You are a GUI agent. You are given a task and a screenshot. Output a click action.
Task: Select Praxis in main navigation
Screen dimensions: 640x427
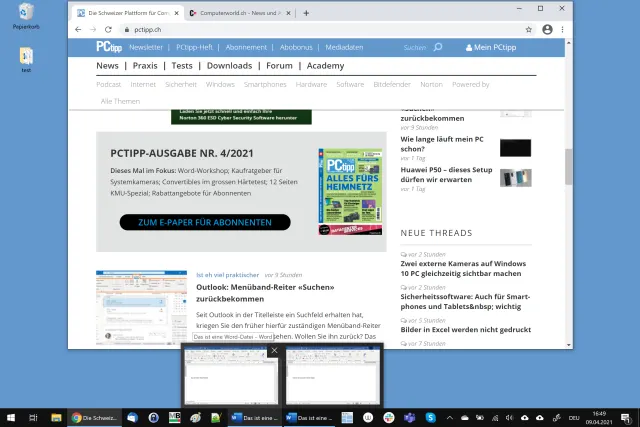[145, 66]
